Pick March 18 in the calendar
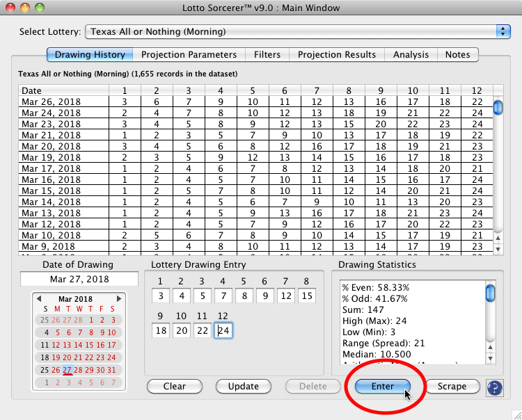522x420 pixels. pyautogui.click(x=45, y=357)
